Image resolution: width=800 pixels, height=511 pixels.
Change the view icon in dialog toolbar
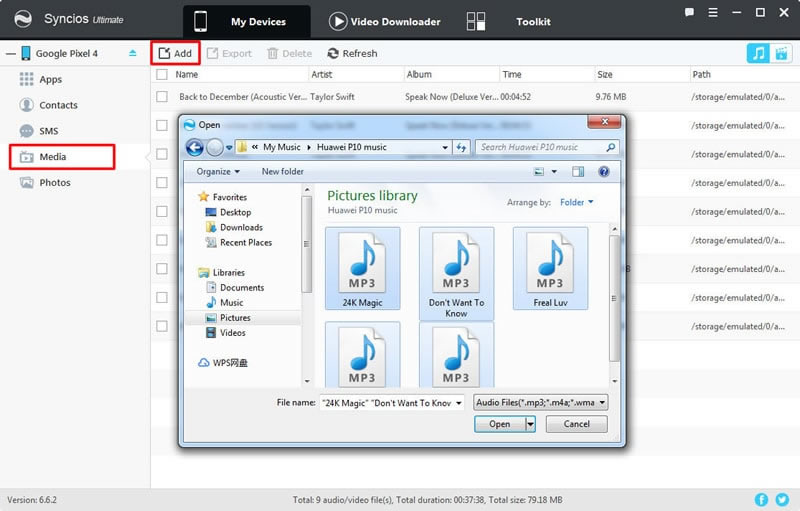[x=539, y=172]
